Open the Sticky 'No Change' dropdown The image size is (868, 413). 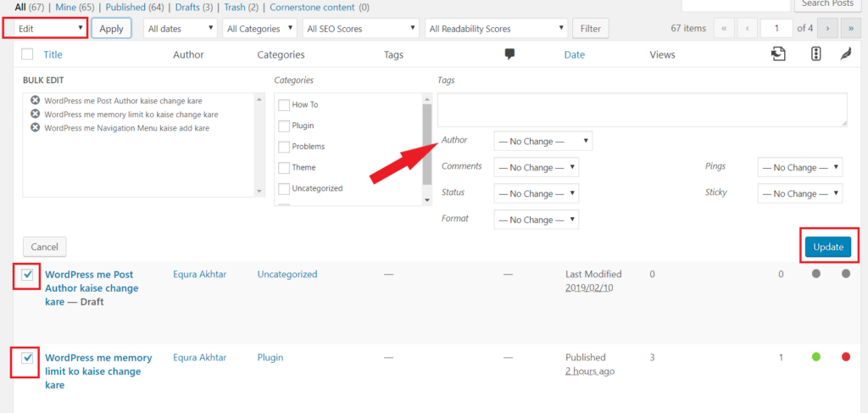[x=800, y=193]
